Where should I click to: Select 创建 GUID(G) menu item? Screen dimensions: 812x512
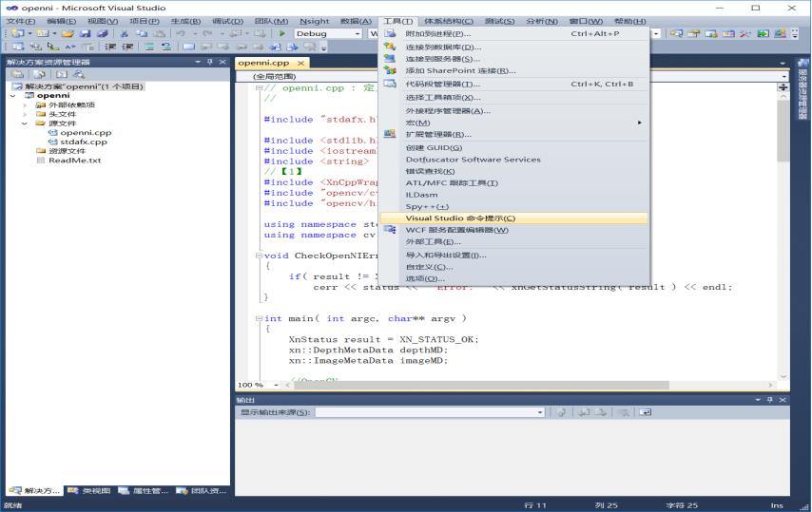pyautogui.click(x=513, y=148)
